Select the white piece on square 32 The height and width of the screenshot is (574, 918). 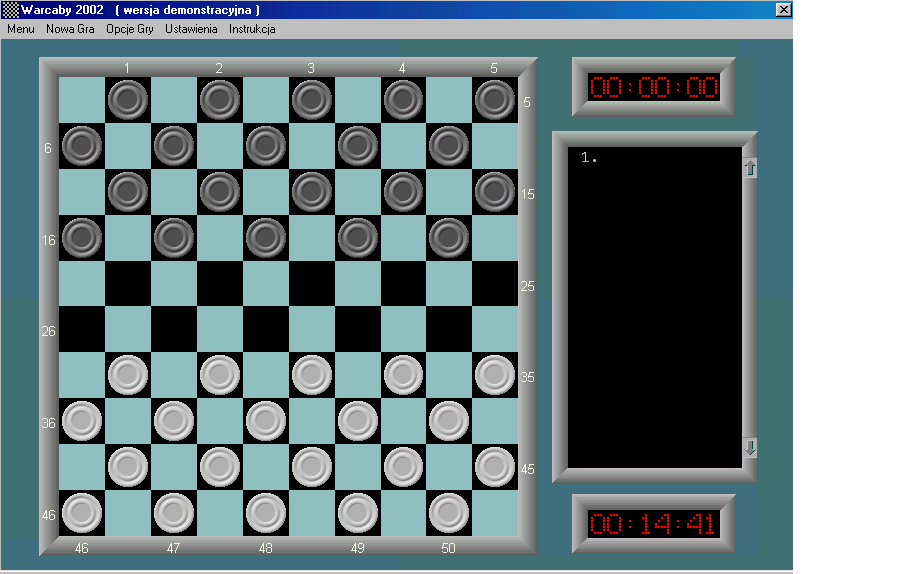(220, 375)
